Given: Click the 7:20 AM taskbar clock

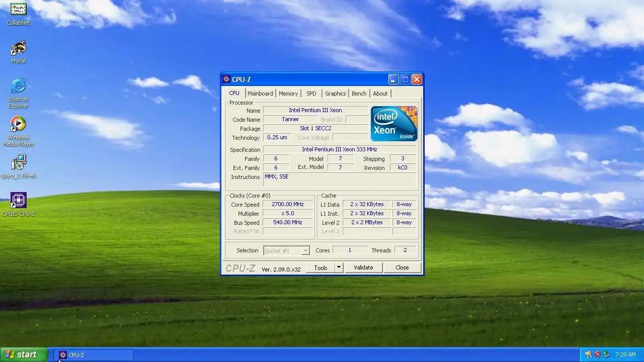Looking at the screenshot, I should 625,354.
